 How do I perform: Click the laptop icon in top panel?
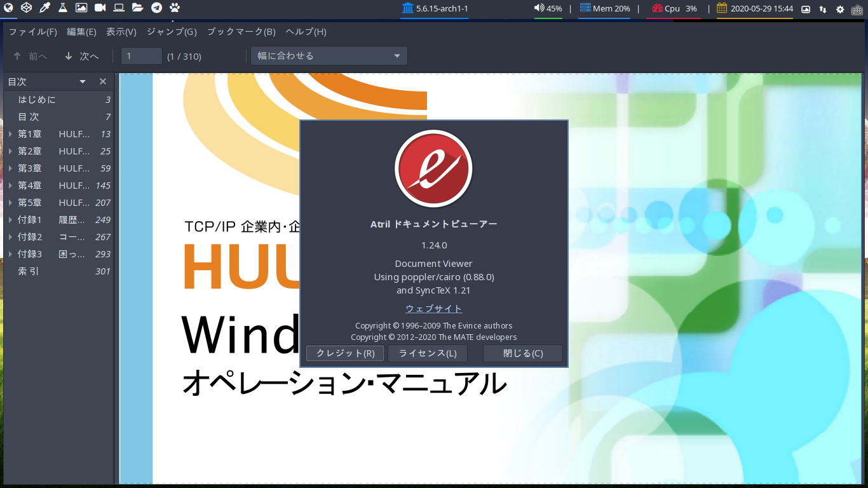click(119, 8)
